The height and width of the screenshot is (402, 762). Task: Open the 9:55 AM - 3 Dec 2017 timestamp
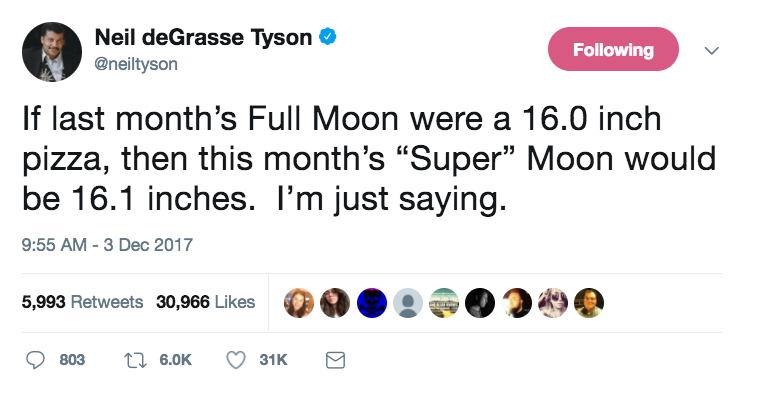[x=106, y=244]
